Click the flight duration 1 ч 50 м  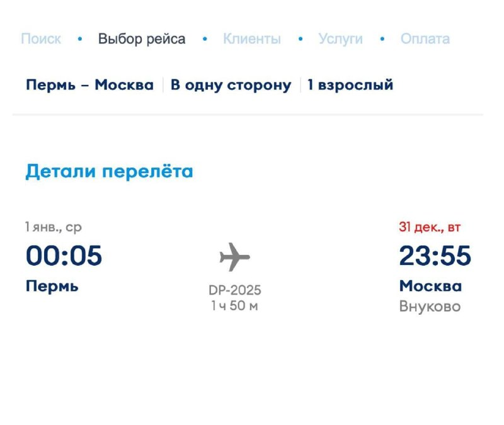click(234, 306)
